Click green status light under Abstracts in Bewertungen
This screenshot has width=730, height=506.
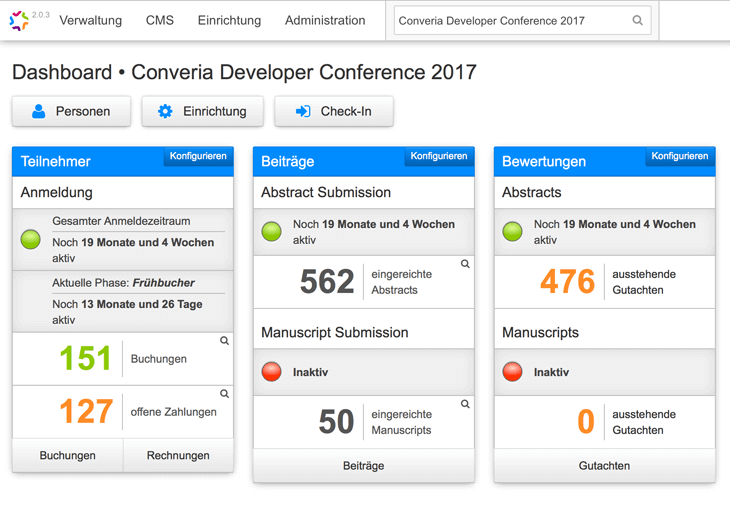pyautogui.click(x=512, y=231)
